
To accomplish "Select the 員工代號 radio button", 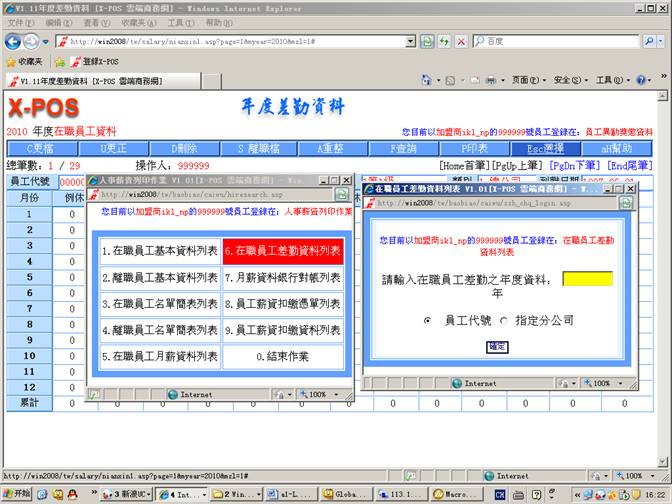I will tap(428, 320).
